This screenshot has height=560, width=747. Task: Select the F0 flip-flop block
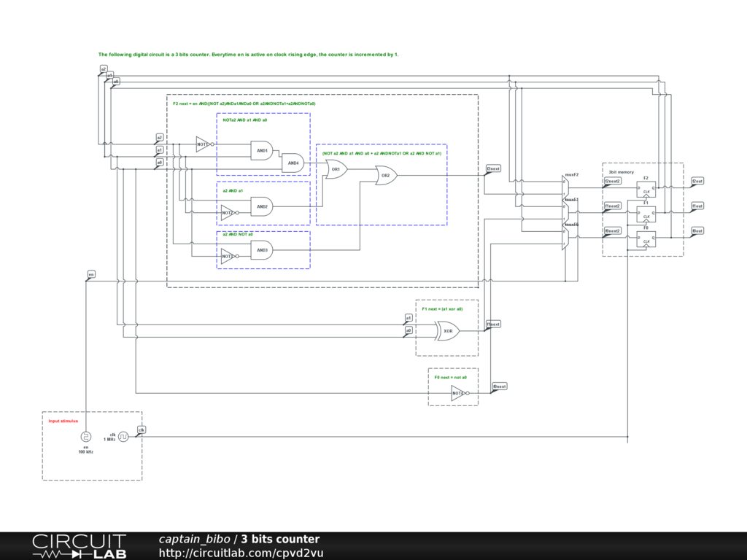tap(646, 240)
